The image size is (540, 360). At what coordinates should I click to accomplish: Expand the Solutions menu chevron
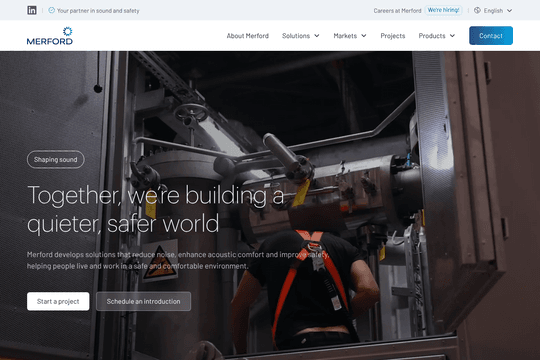pyautogui.click(x=317, y=36)
